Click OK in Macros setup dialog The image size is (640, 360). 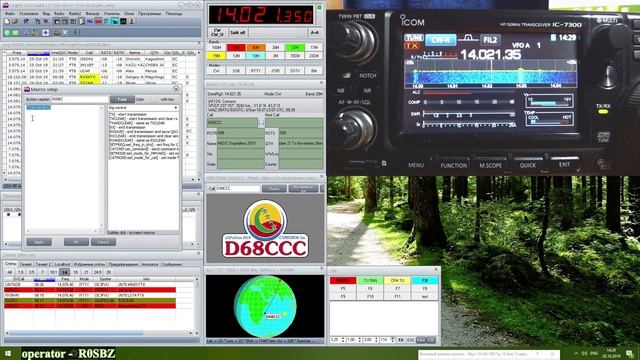(76, 242)
